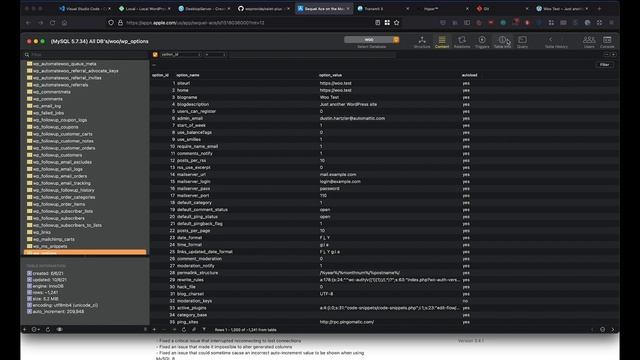640x360 pixels.
Task: Open the Triggers view
Action: (482, 41)
